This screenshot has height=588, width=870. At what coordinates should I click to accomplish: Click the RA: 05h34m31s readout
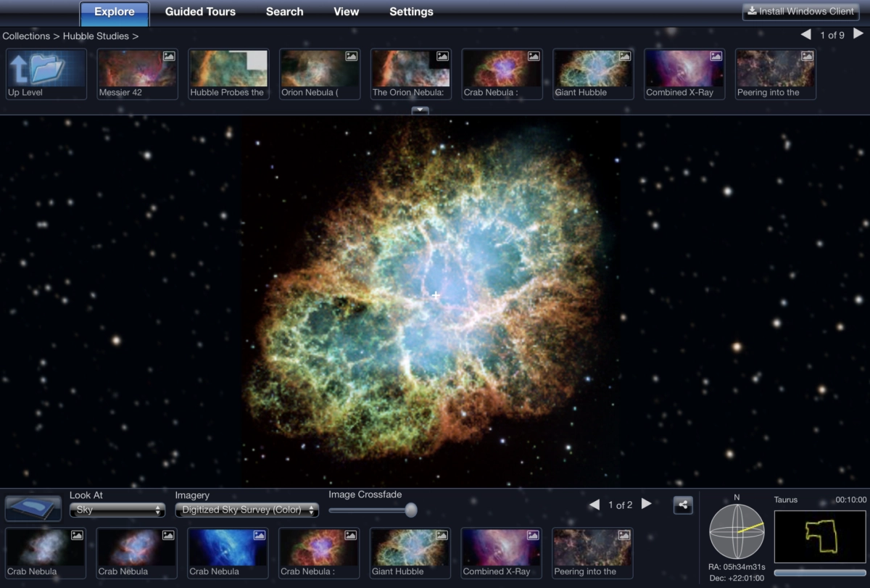(x=737, y=567)
